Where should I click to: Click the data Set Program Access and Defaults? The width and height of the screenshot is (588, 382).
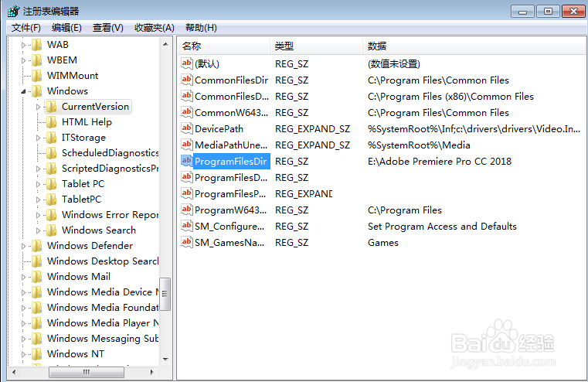click(x=442, y=227)
